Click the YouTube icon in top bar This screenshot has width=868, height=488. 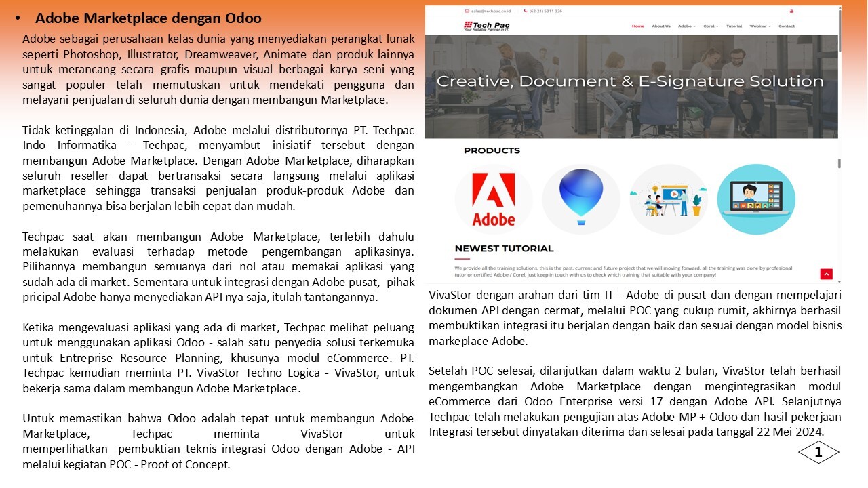[791, 12]
